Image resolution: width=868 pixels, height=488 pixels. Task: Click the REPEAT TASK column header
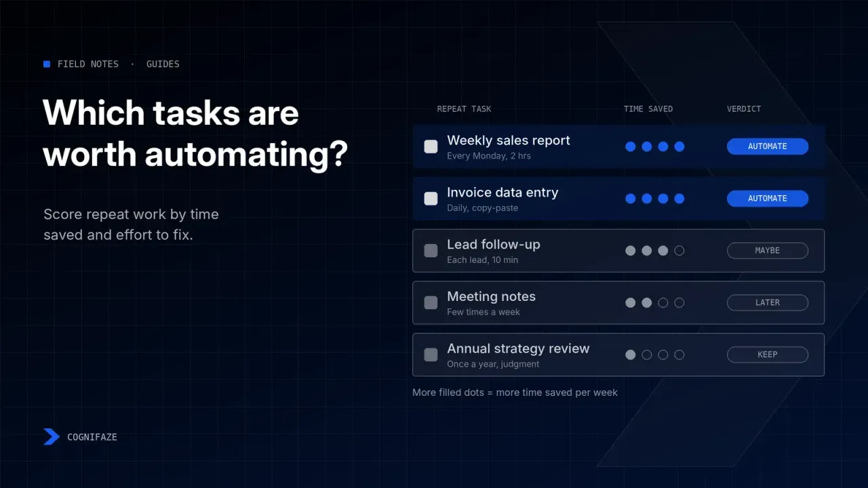[x=465, y=108]
